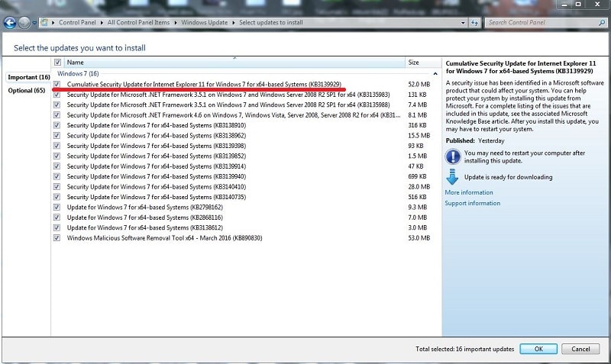Image resolution: width=611 pixels, height=364 pixels.
Task: Click Total selected: 16 important updates text
Action: 464,349
